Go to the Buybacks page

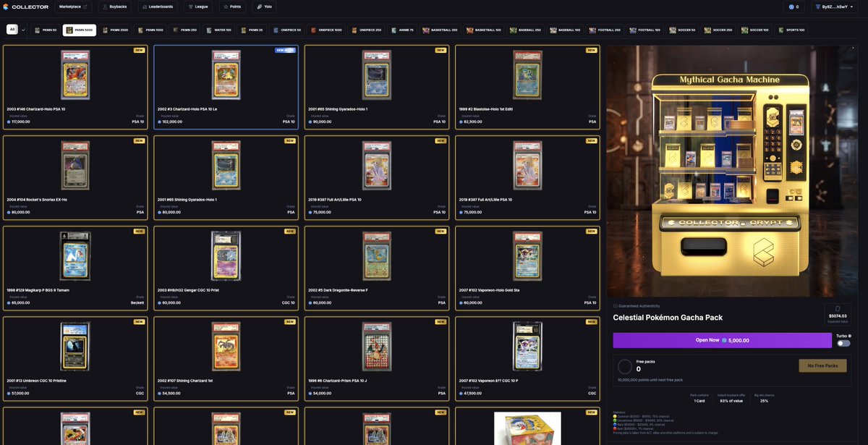115,7
